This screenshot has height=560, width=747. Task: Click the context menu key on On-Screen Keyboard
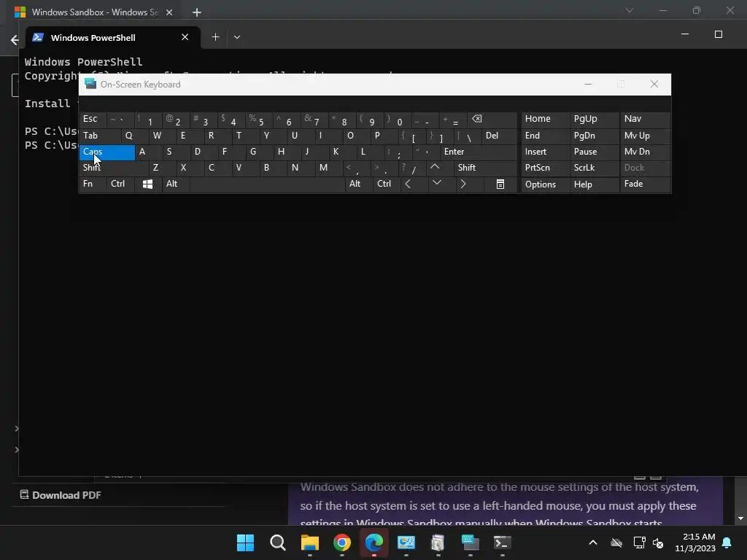pos(500,184)
